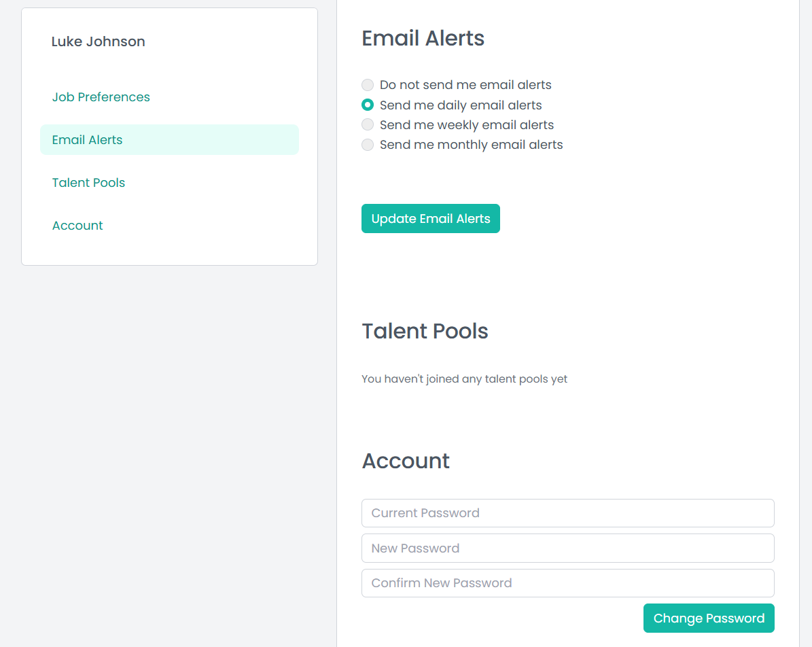The image size is (812, 647).
Task: Select the Confirm New Password field
Action: (x=567, y=583)
